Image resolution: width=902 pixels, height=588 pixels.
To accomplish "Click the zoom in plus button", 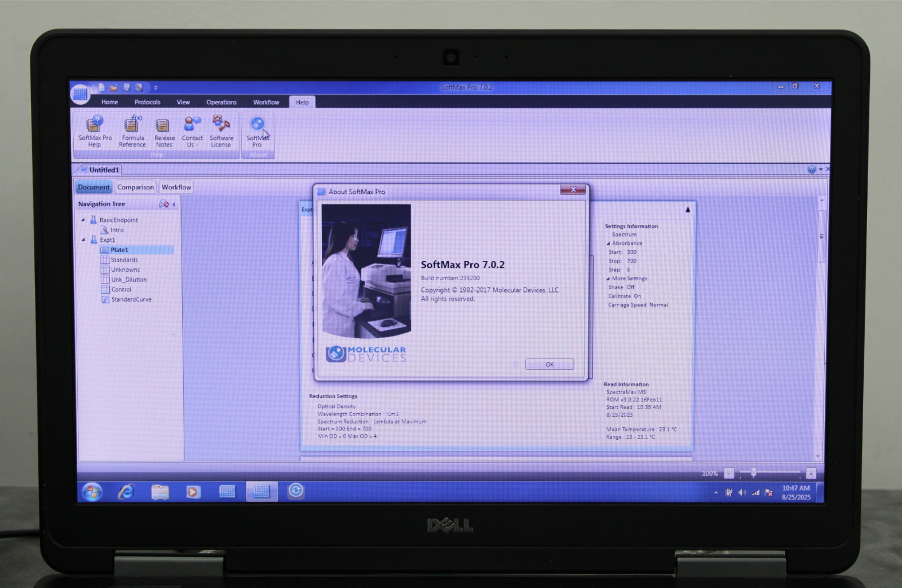I will coord(811,473).
